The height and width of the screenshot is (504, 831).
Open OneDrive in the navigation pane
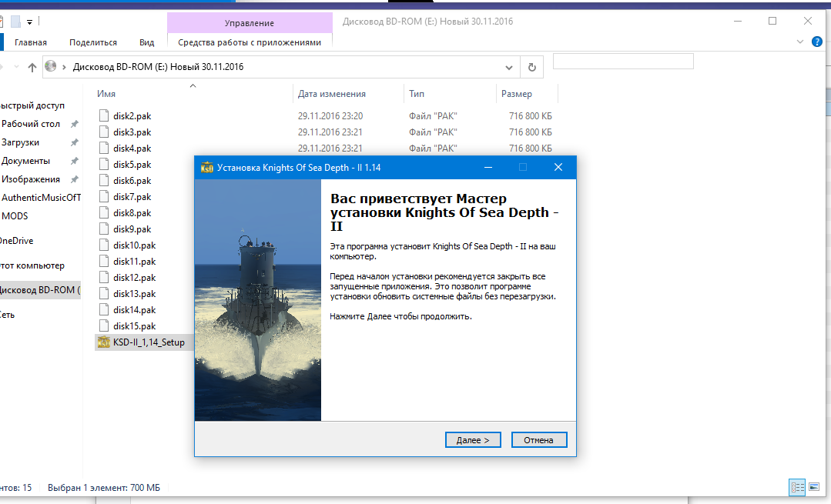click(16, 241)
